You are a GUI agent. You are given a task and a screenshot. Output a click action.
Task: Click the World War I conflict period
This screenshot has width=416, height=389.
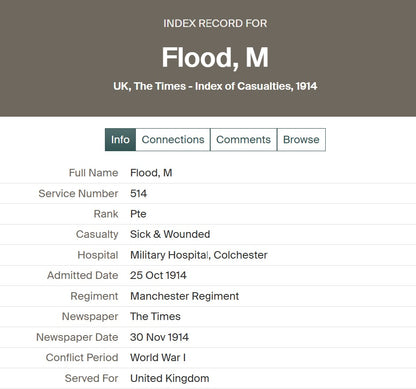(x=158, y=358)
